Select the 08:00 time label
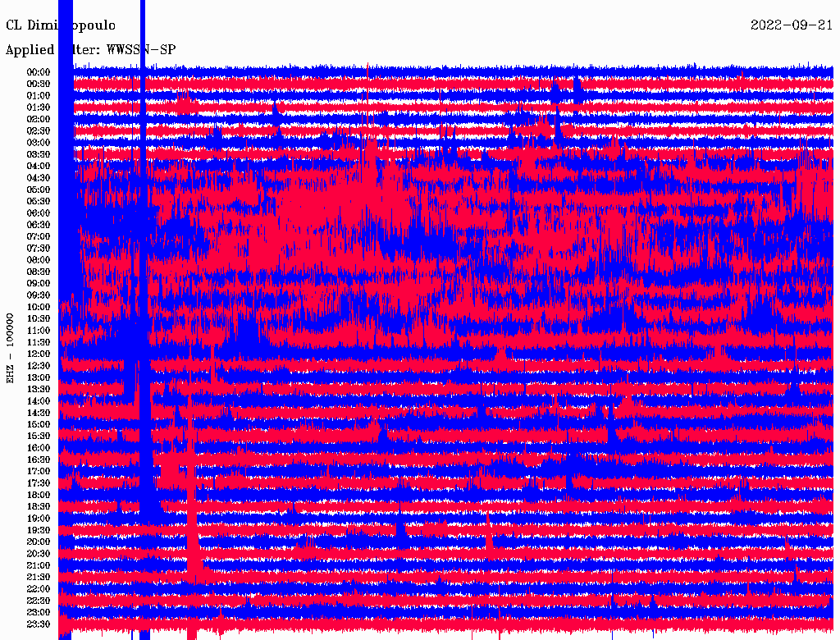 tap(39, 260)
